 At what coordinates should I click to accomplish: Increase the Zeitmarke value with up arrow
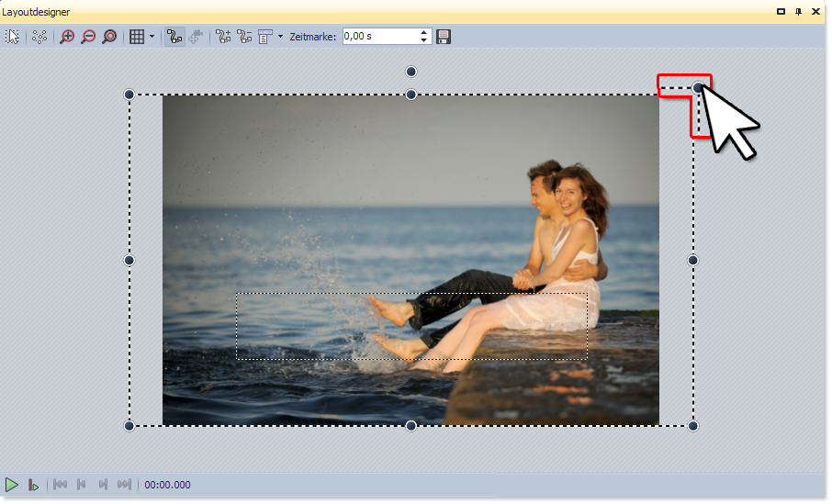click(423, 33)
